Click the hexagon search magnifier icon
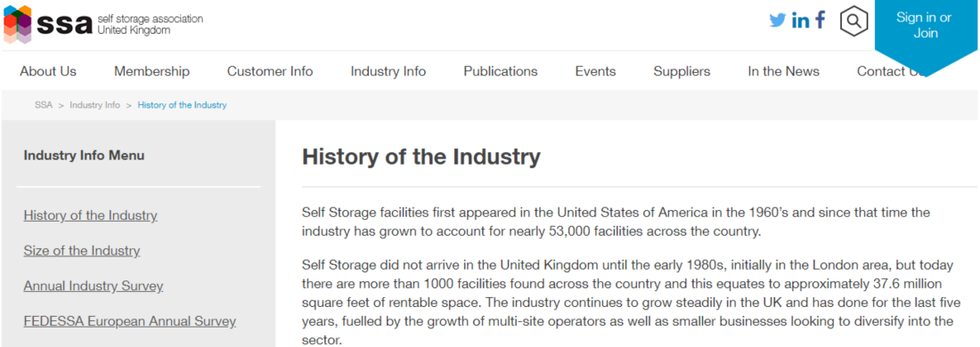Image resolution: width=980 pixels, height=347 pixels. (853, 21)
